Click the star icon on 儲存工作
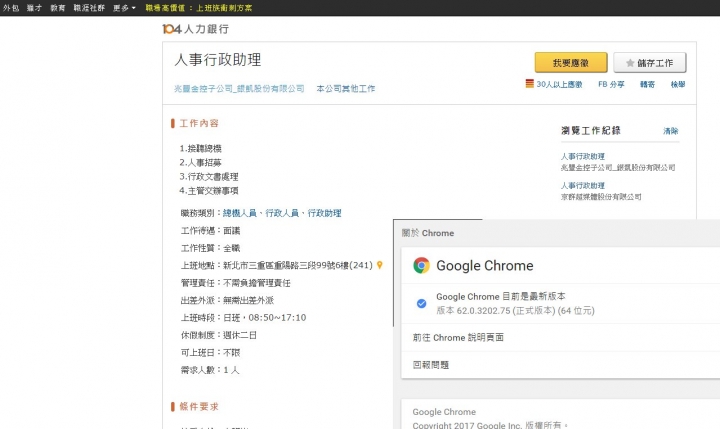 (x=630, y=62)
